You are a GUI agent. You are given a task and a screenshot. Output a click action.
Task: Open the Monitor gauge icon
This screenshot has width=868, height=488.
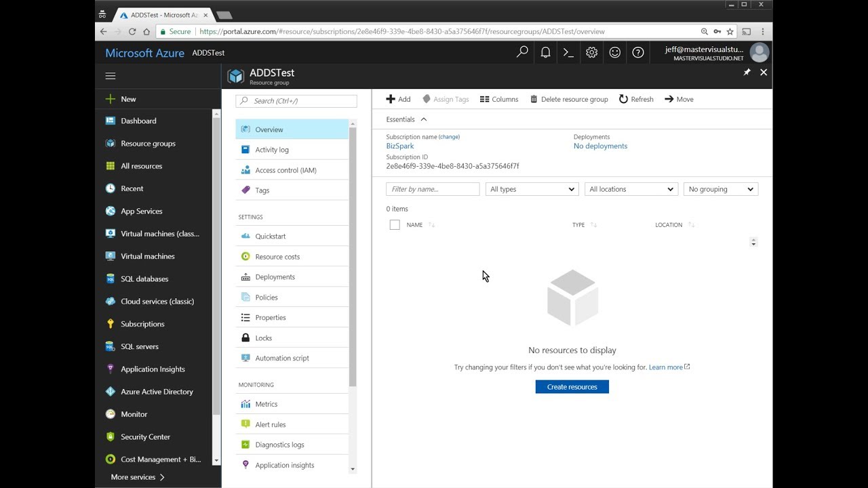[x=111, y=414]
